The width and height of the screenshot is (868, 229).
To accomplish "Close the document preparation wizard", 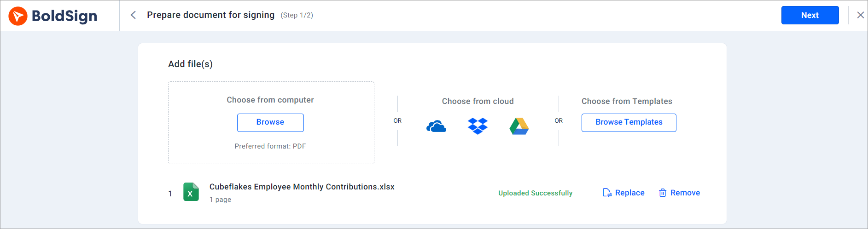I will point(860,15).
